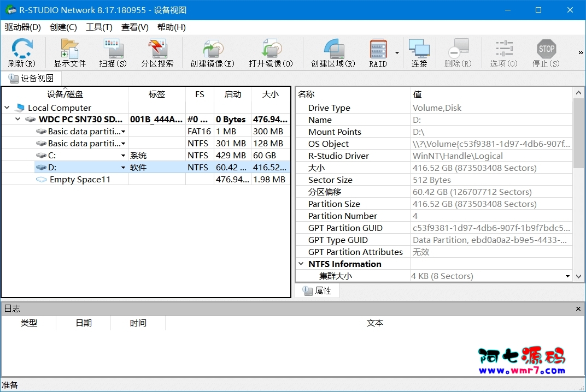This screenshot has height=392, width=586.
Task: Close the log (日志) panel
Action: point(578,309)
